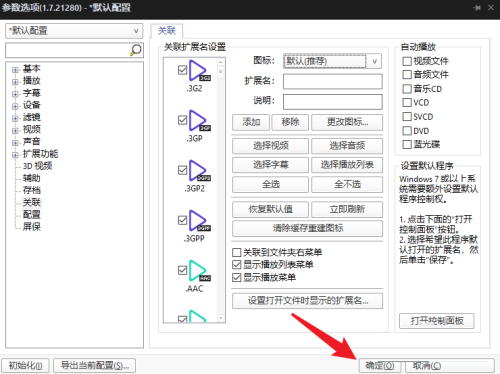
Task: Uncheck the .3GPP extension checkbox
Action: pos(182,220)
